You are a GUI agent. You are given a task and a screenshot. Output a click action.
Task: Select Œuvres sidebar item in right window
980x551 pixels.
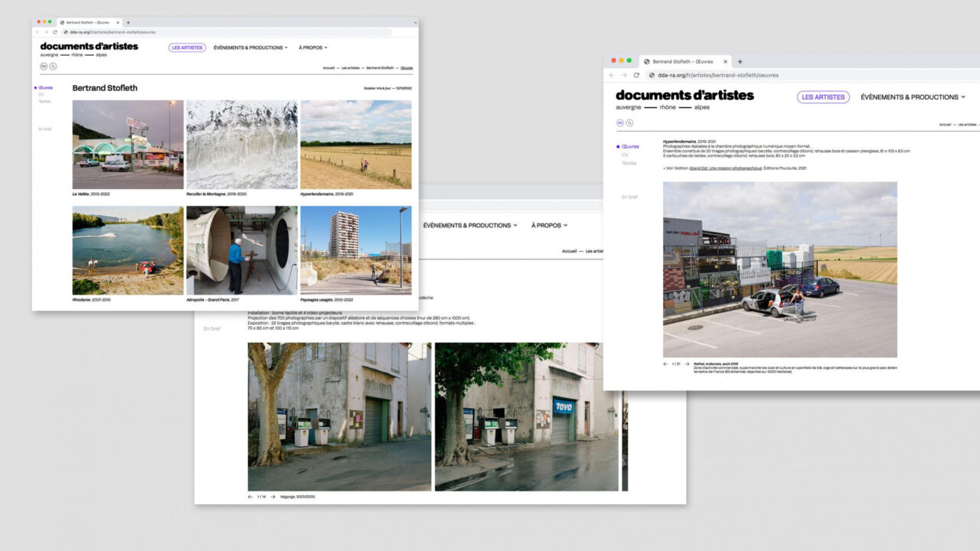[629, 146]
